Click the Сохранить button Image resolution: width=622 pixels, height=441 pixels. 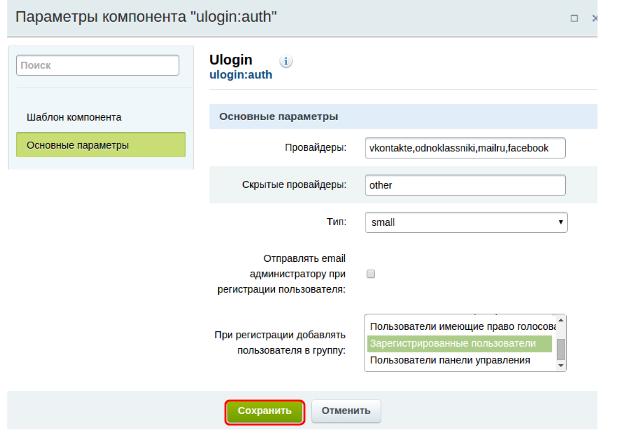[x=264, y=410]
